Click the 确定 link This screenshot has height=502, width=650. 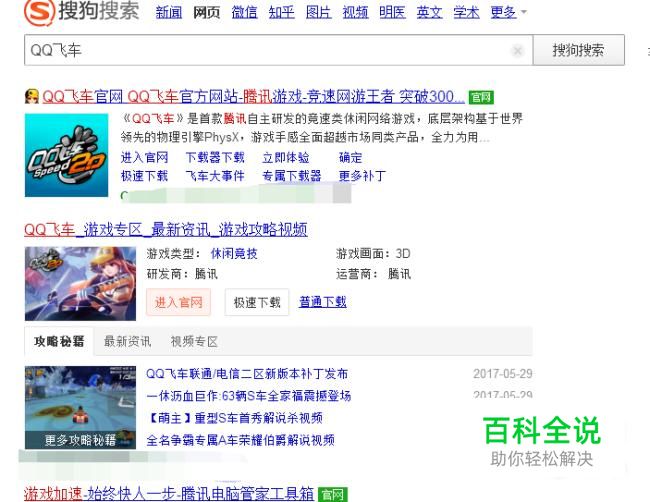[350, 158]
